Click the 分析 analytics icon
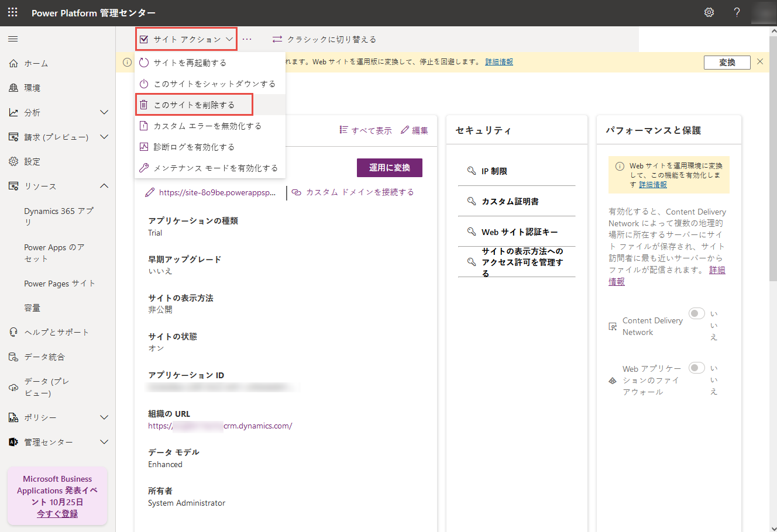The image size is (777, 532). click(x=13, y=112)
